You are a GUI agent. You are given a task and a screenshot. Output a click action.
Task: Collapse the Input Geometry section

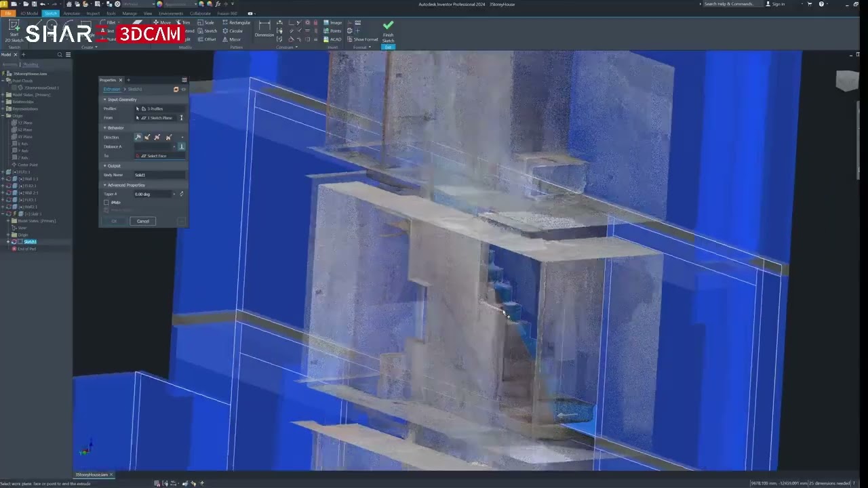105,100
